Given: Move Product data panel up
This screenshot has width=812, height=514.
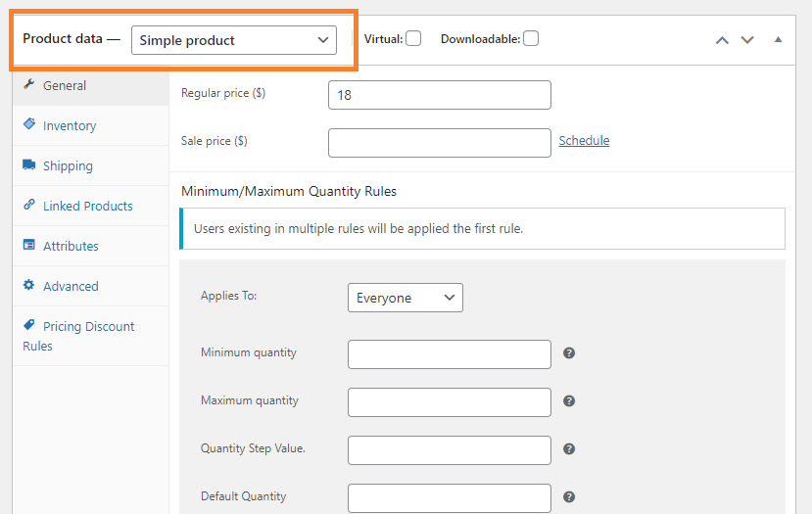Looking at the screenshot, I should point(723,40).
